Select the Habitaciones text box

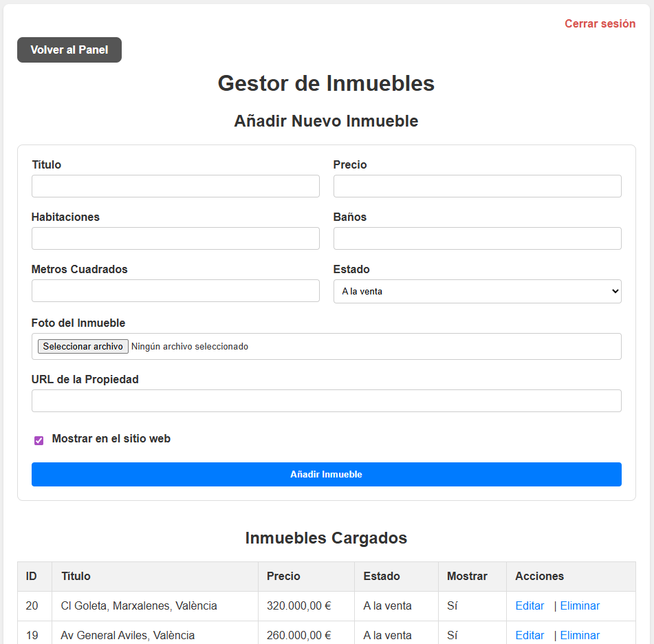(x=175, y=239)
